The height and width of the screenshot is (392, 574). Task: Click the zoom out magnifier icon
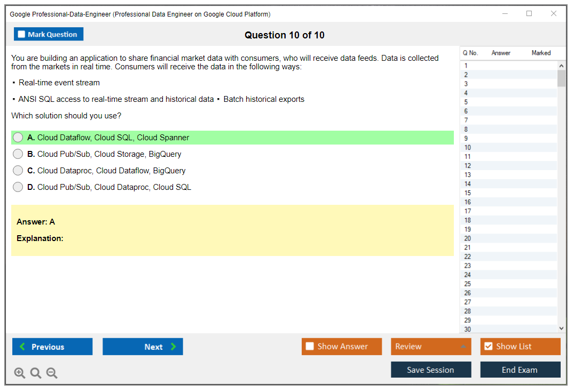(x=52, y=373)
